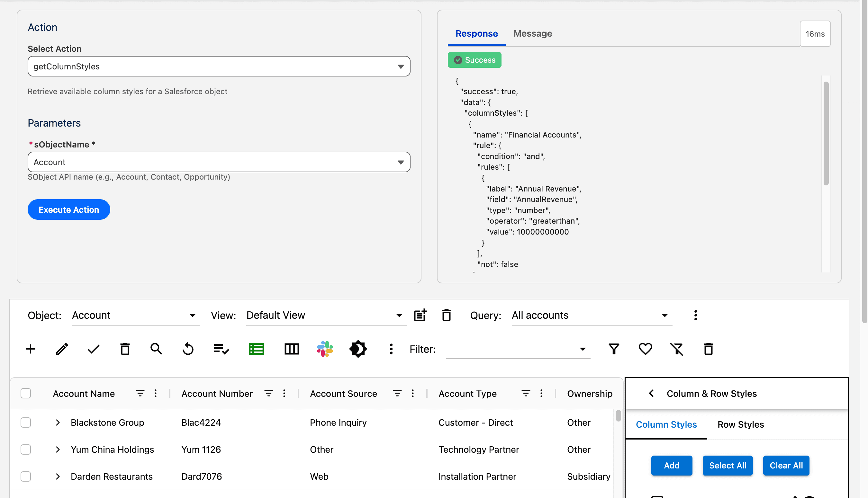Open the Query All accounts dropdown
868x498 pixels.
(592, 315)
